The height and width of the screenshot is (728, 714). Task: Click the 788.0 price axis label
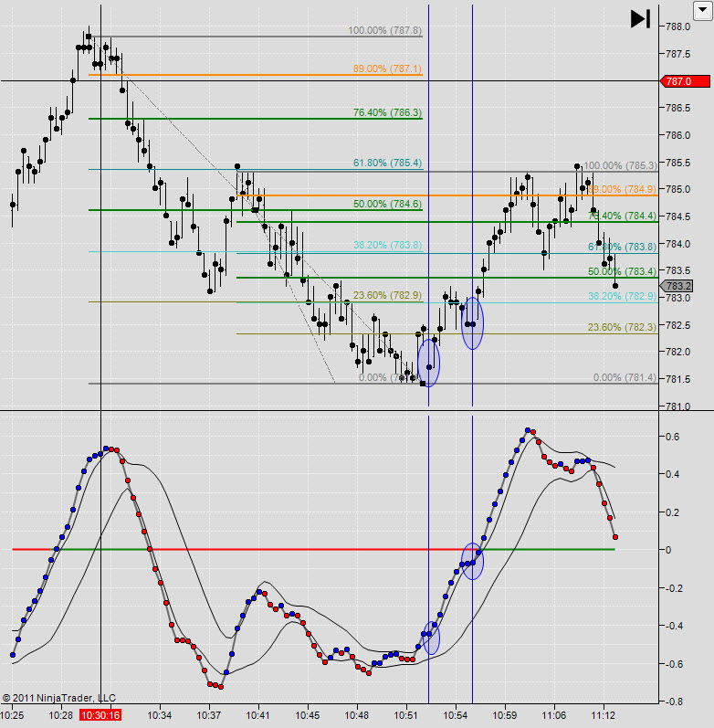click(x=677, y=26)
